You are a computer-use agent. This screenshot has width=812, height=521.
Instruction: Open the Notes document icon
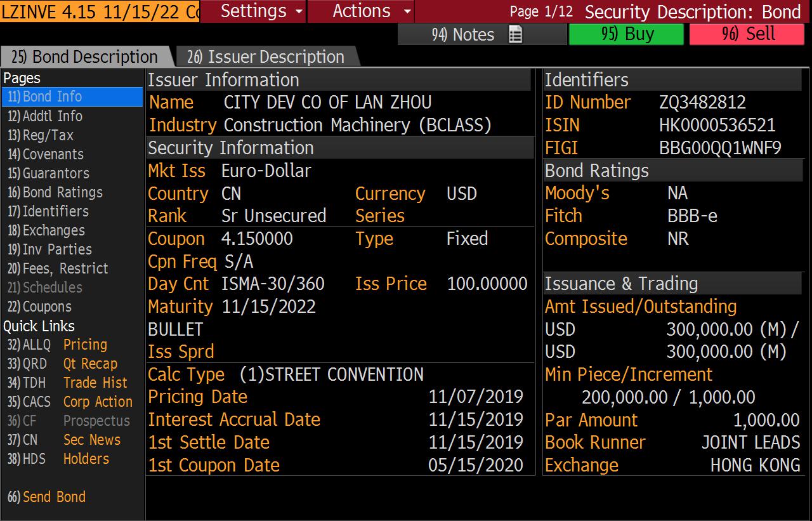tap(515, 35)
